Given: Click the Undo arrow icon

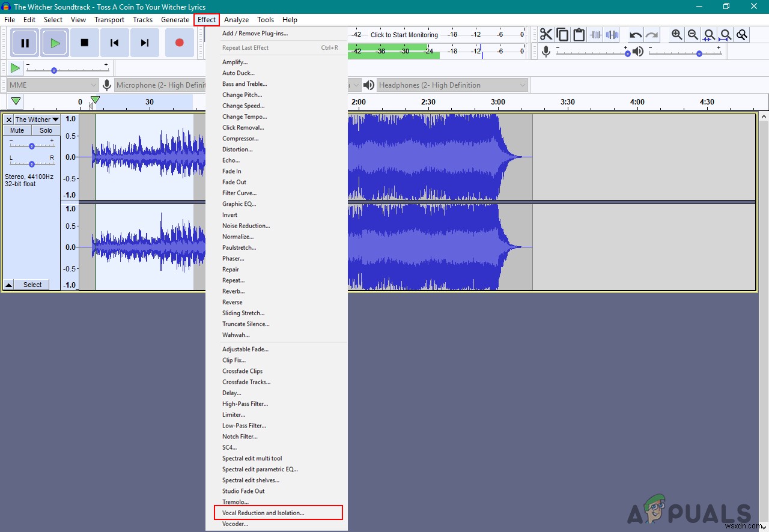Looking at the screenshot, I should coord(636,35).
